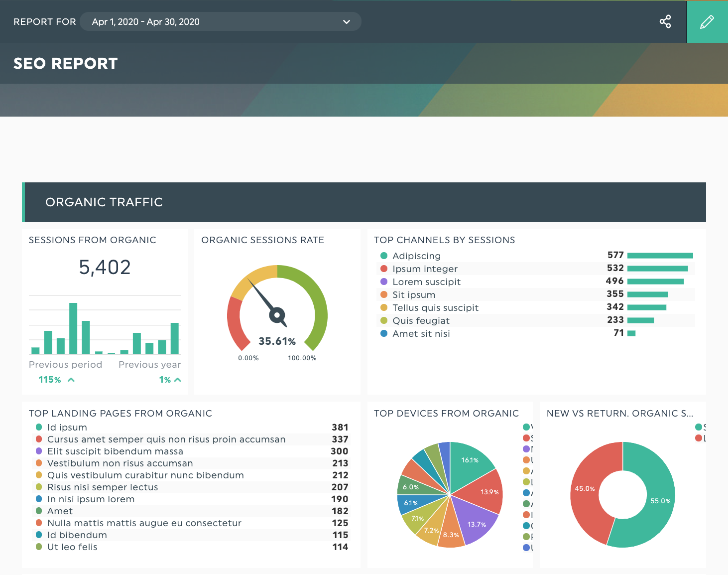The height and width of the screenshot is (575, 728).
Task: Expand the Apr 1 - Apr 30 date selector
Action: pos(221,21)
